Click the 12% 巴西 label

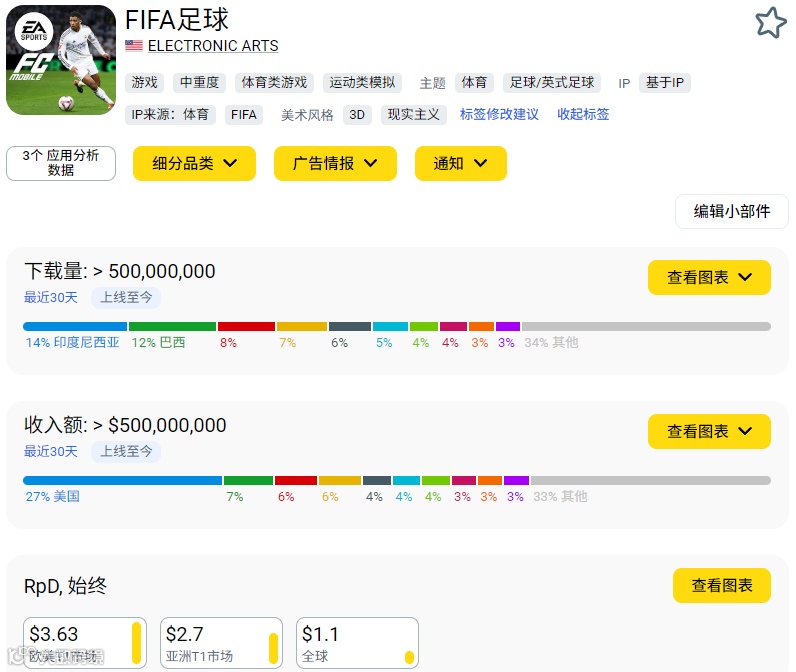click(x=158, y=343)
